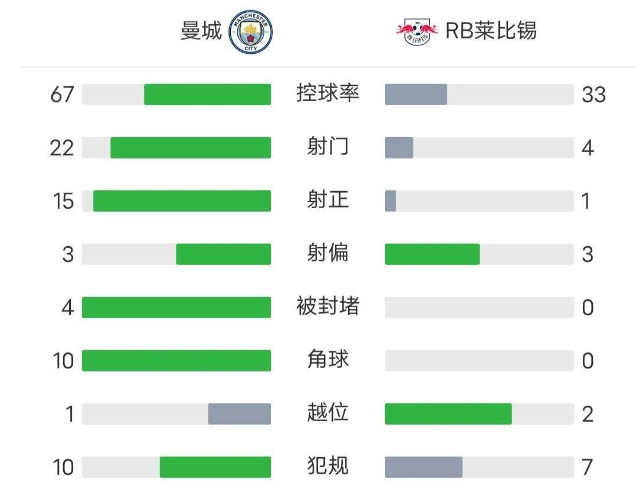This screenshot has height=496, width=640.
Task: Select the 射正 stat row label
Action: (328, 201)
